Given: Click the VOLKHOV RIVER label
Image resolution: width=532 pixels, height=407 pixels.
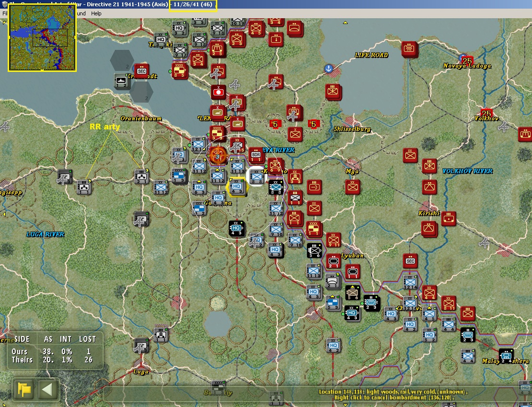Looking at the screenshot, I should tap(467, 171).
